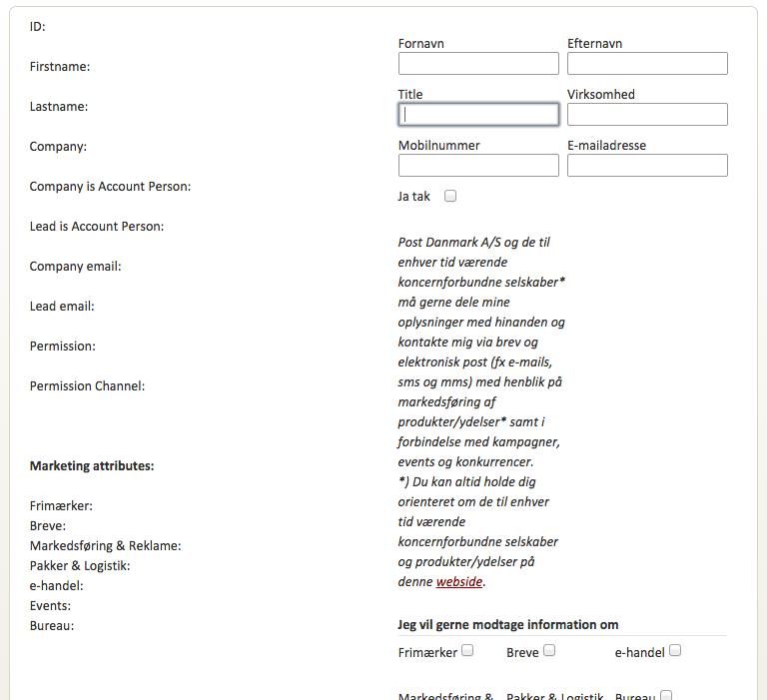The height and width of the screenshot is (700, 767).
Task: Click the Efternavn field label
Action: click(595, 44)
